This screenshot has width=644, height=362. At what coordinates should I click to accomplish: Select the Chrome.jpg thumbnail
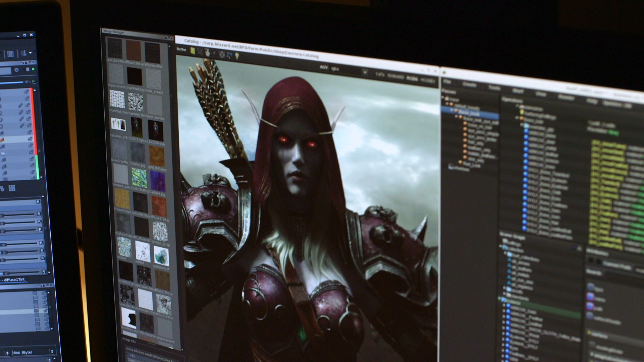pyautogui.click(x=138, y=152)
